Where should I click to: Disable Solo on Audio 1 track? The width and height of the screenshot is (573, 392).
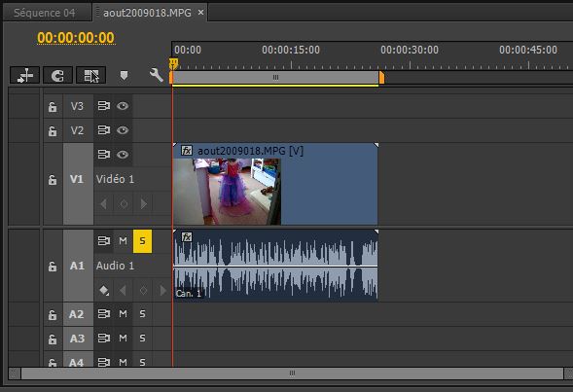[142, 241]
